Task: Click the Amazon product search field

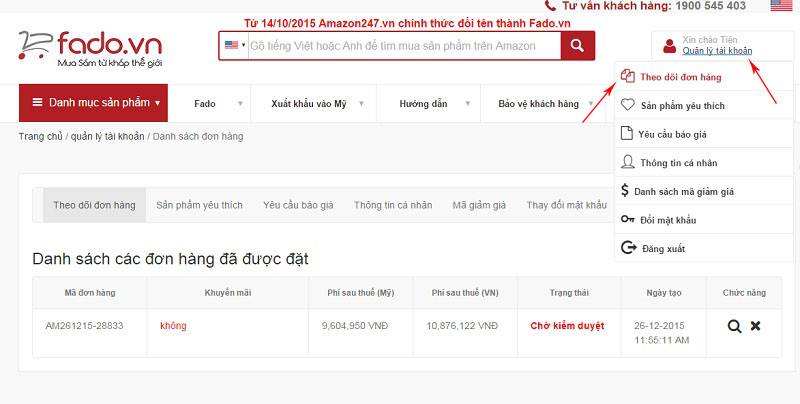Action: tap(402, 45)
